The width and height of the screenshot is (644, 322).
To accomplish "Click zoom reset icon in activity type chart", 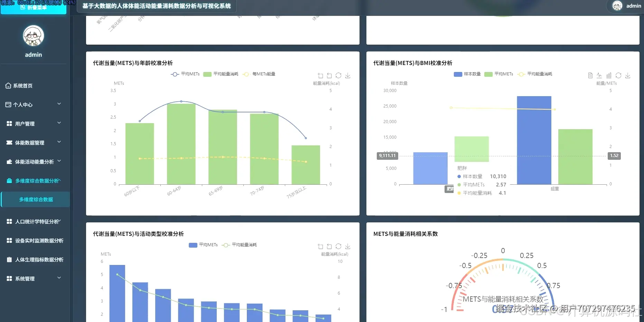I will click(329, 246).
